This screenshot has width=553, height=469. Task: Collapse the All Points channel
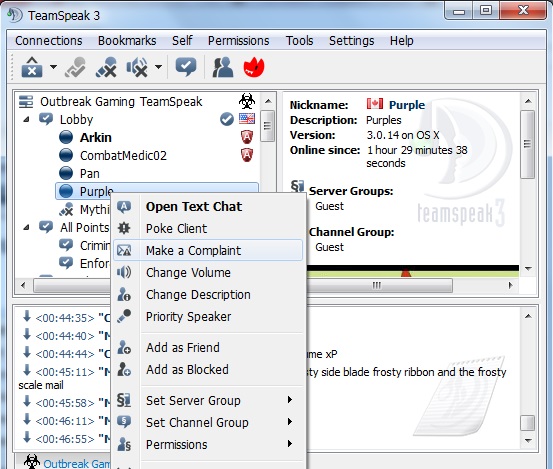(x=26, y=227)
